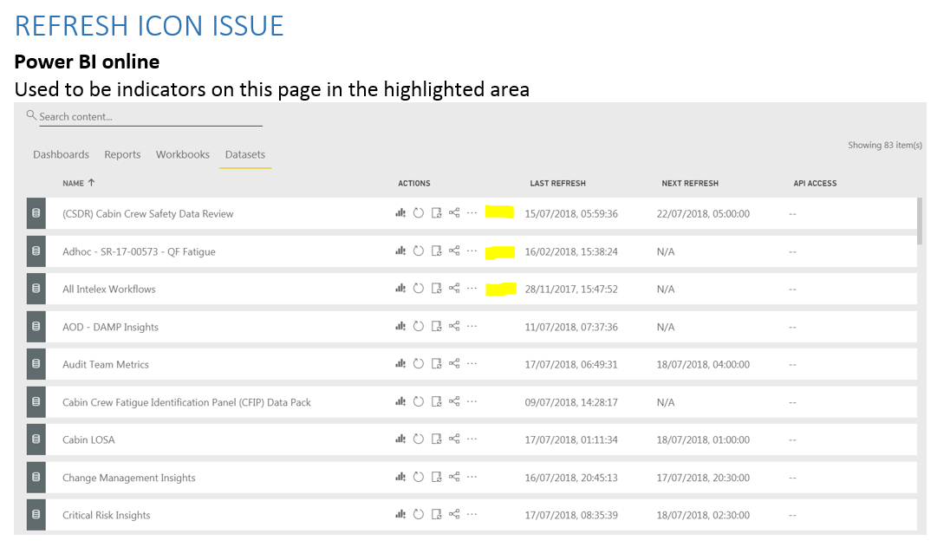Viewport: 937px width, 560px height.
Task: Open Critical Risk Insights dataset name
Action: tap(107, 515)
